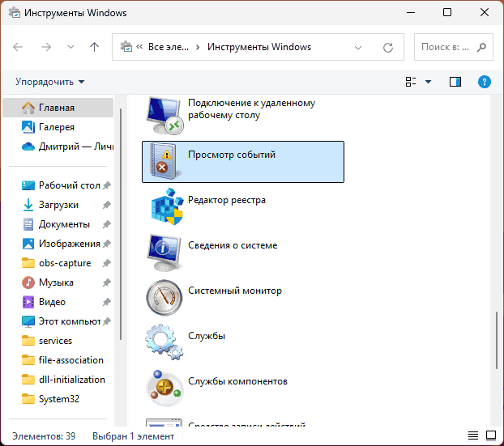Launch the Registry Editor icon (Редактор реестра)
504x446 pixels.
coord(167,206)
